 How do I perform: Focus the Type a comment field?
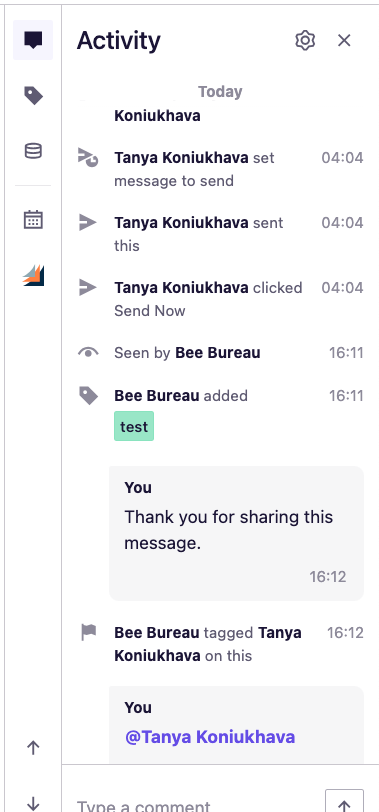point(196,805)
